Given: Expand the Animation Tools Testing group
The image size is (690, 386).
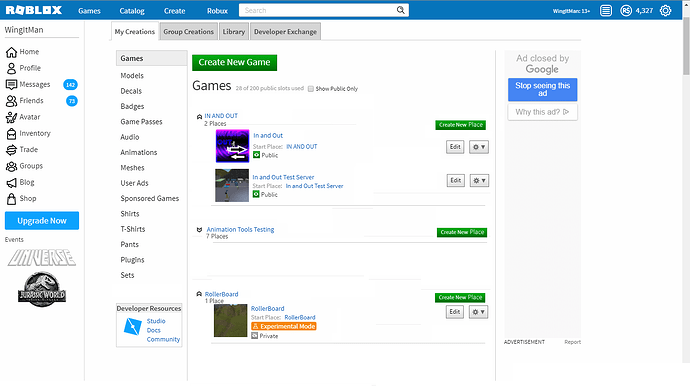Looking at the screenshot, I should [199, 230].
